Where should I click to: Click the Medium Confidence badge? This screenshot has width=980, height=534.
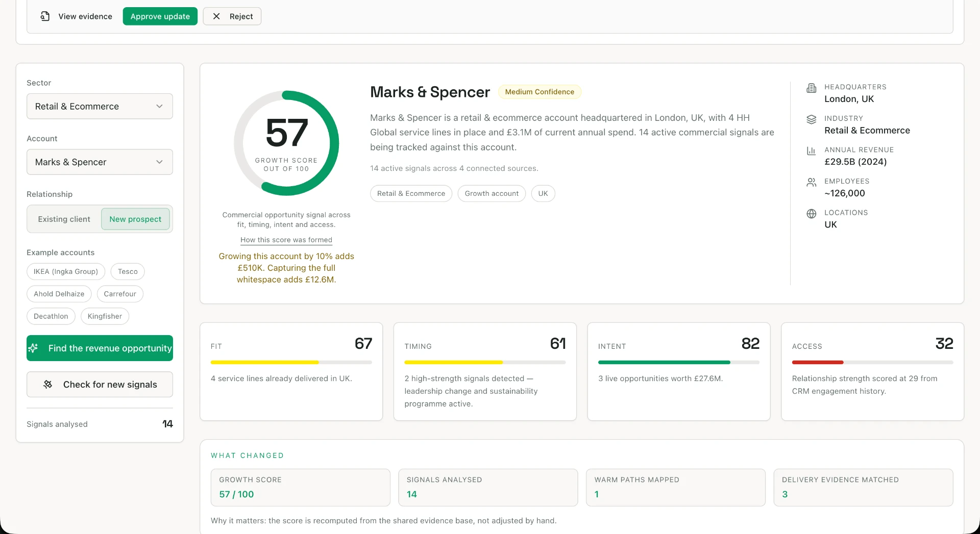click(x=540, y=92)
